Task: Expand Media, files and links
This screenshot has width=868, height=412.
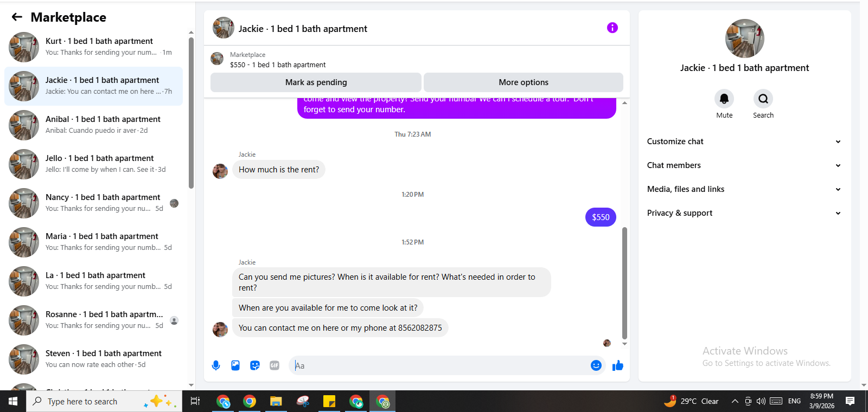Action: 744,189
